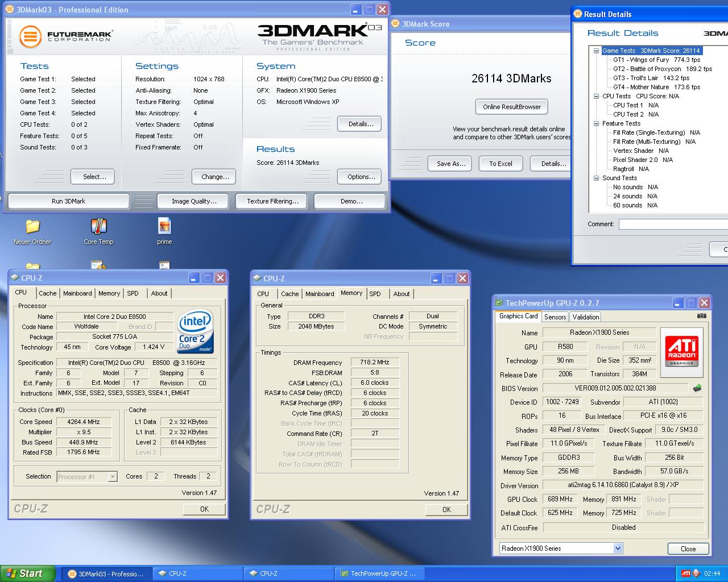728x582 pixels.
Task: Switch to Cache tab in left CPU-Z window
Action: 48,293
